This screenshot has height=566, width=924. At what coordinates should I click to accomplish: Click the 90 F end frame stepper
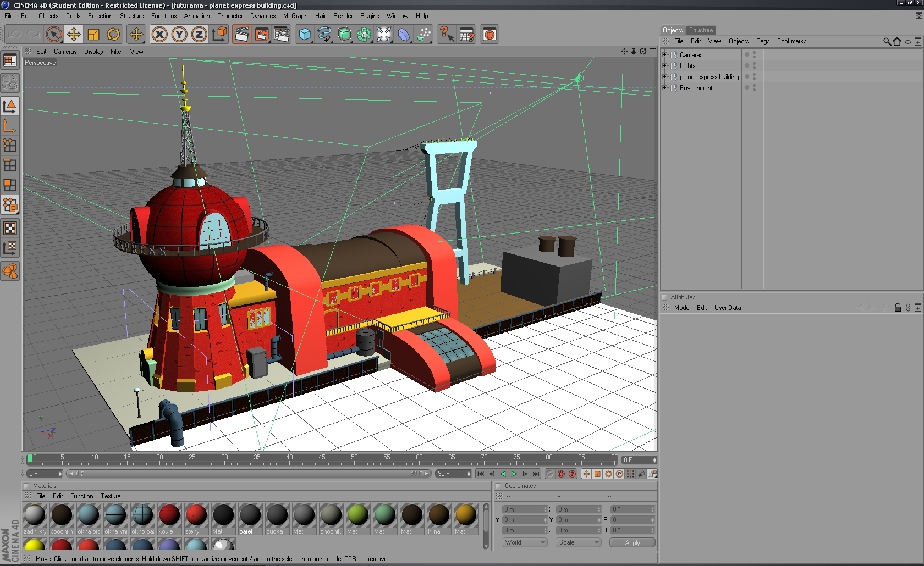click(x=453, y=474)
